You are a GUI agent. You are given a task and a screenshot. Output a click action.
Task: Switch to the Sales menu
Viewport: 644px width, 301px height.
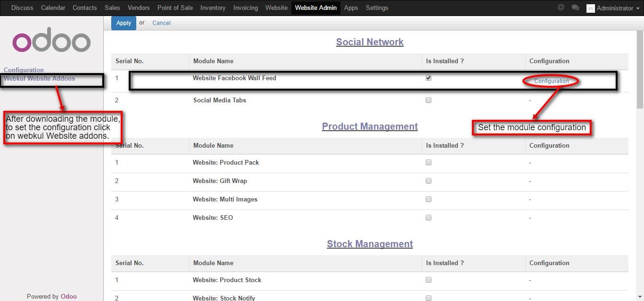coord(112,8)
